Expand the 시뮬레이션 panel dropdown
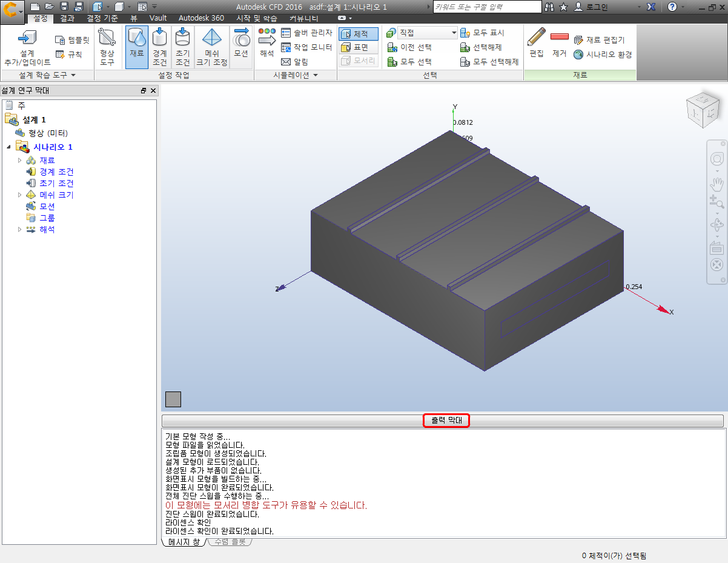 296,75
